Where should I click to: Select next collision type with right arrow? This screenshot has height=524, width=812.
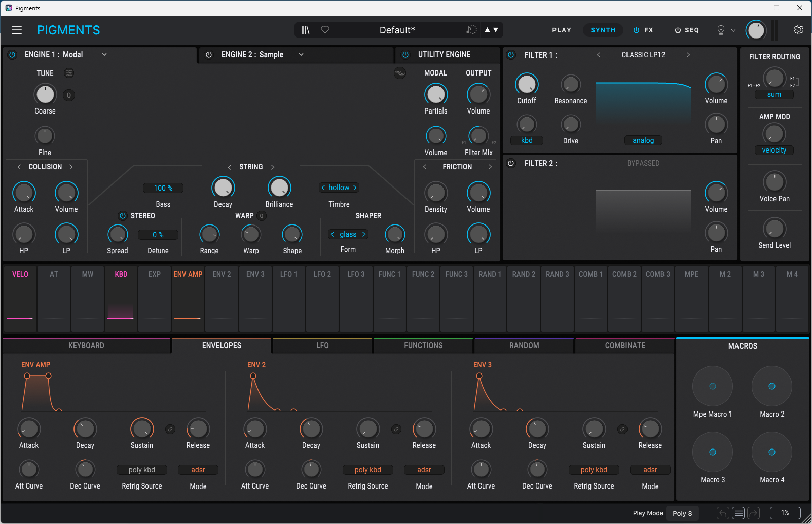(71, 167)
